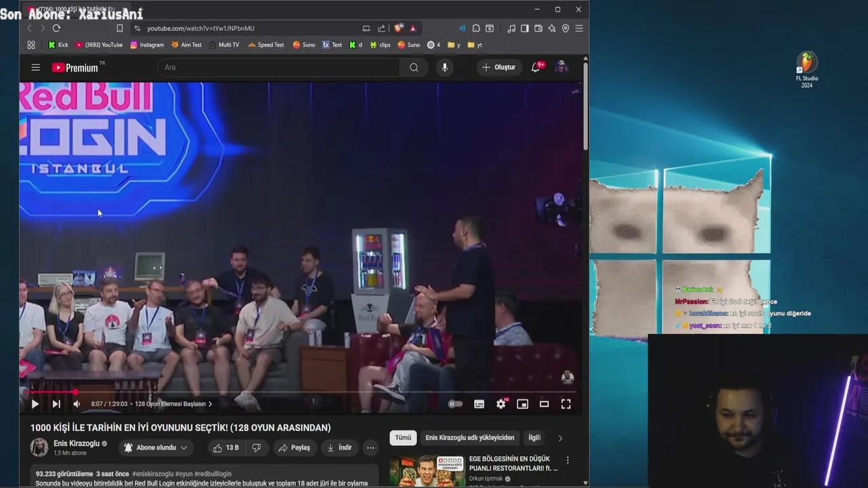This screenshot has height=488, width=868.
Task: Open the 'Speed Test' bookmark
Action: (266, 45)
